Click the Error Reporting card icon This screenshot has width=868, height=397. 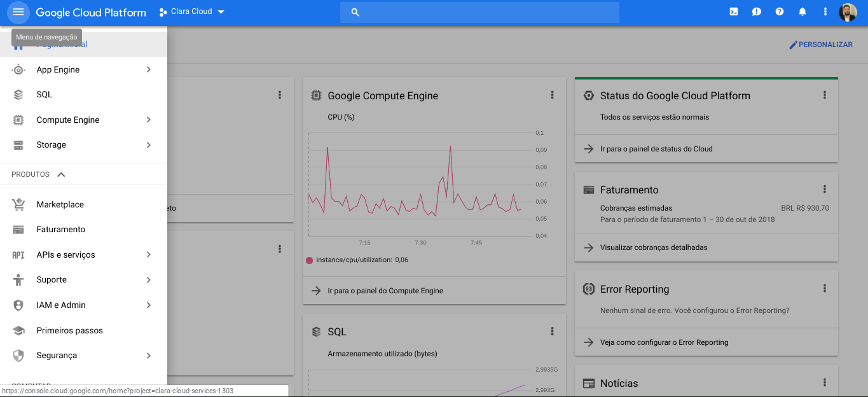point(589,289)
